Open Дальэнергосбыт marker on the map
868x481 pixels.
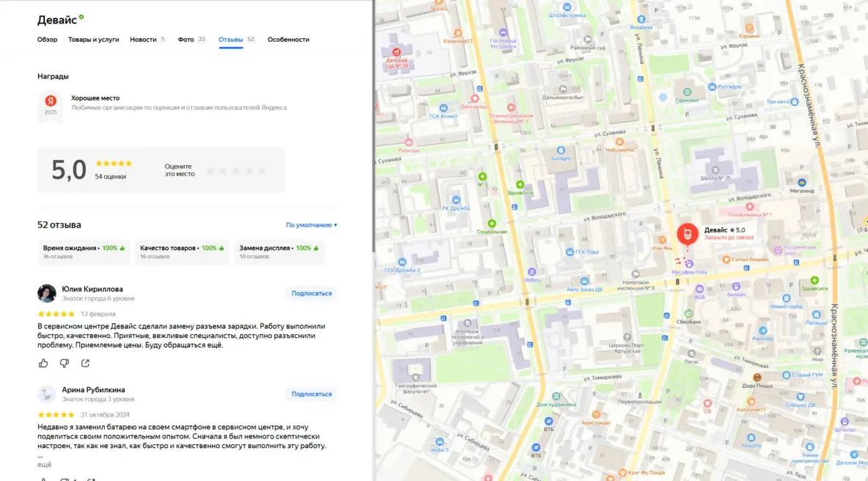tap(562, 89)
